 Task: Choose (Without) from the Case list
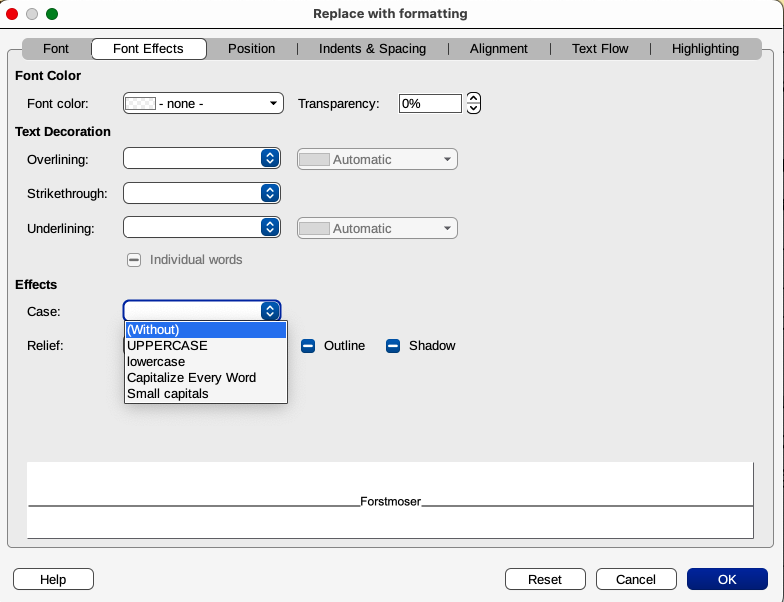click(206, 330)
